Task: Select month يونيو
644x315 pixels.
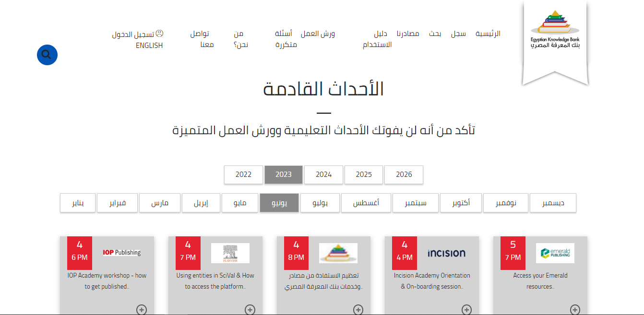Action: point(279,203)
